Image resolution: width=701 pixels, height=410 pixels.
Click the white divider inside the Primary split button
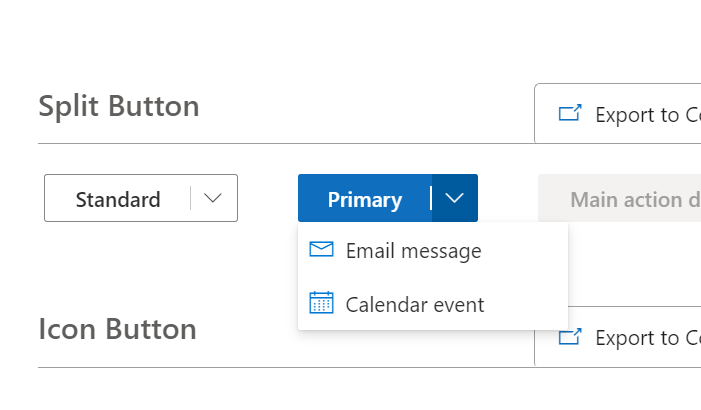point(431,198)
